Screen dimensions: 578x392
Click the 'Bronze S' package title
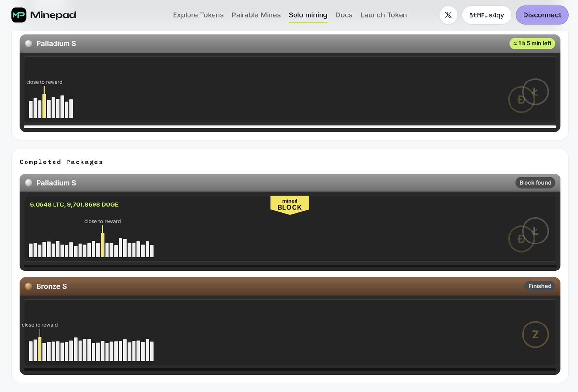(52, 286)
